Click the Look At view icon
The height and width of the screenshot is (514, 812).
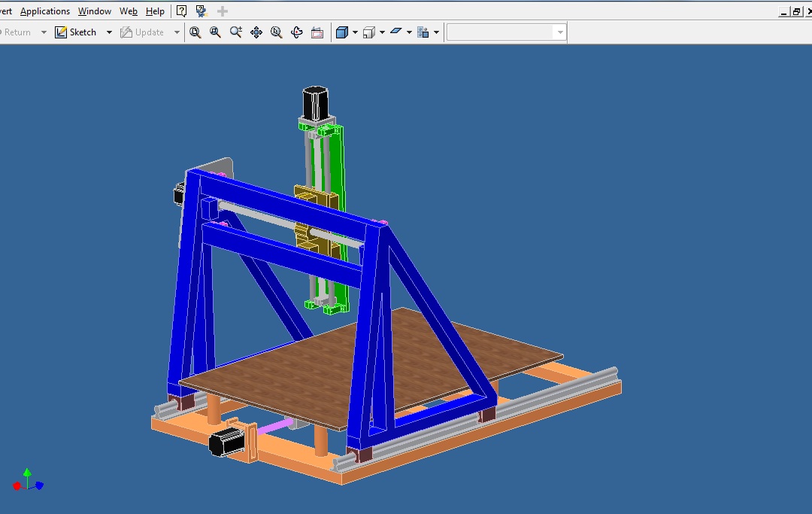pyautogui.click(x=317, y=32)
